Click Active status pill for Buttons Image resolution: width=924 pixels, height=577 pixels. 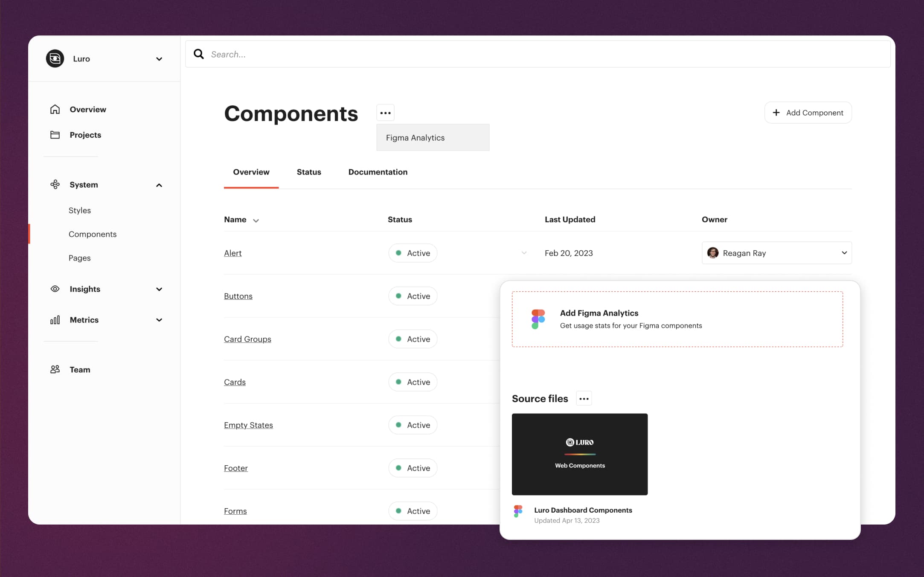(x=413, y=296)
